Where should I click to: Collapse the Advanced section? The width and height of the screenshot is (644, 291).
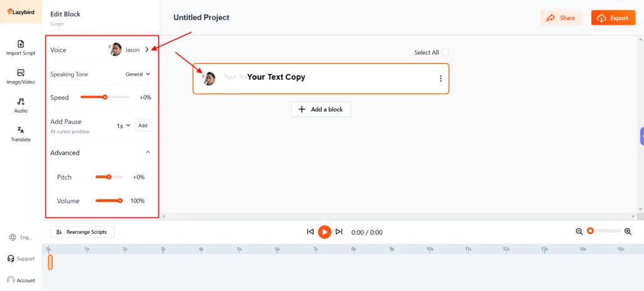pos(148,153)
